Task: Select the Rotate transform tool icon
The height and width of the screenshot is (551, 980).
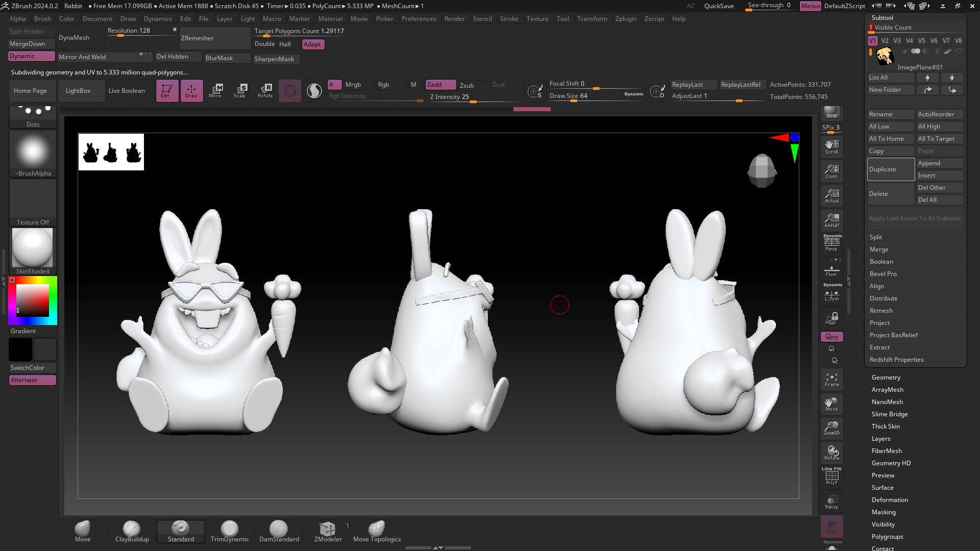Action: click(265, 90)
